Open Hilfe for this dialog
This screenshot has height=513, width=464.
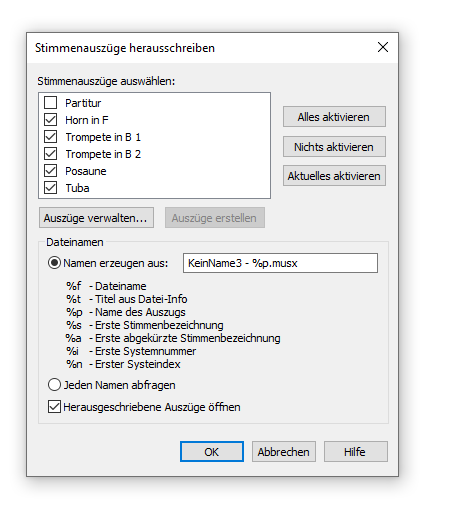[x=356, y=452]
